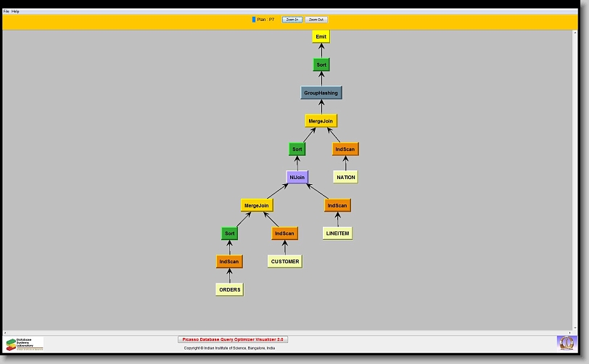Click the Emit node at tree top

[321, 36]
